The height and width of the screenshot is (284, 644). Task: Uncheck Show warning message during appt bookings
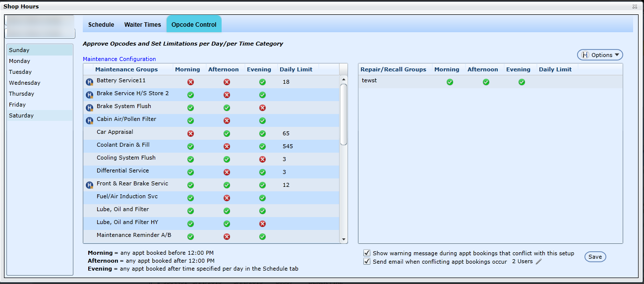(x=367, y=253)
